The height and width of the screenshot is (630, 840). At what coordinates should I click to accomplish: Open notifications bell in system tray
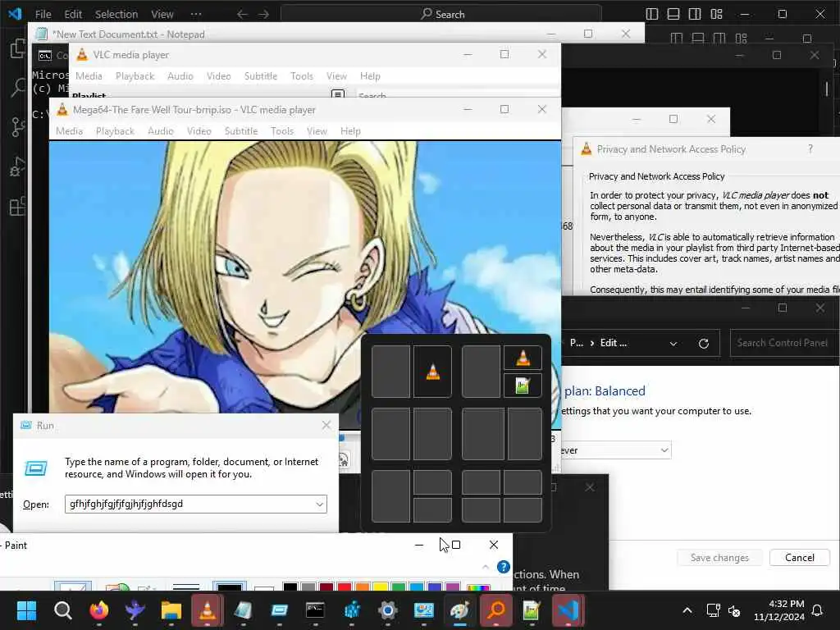click(x=818, y=610)
